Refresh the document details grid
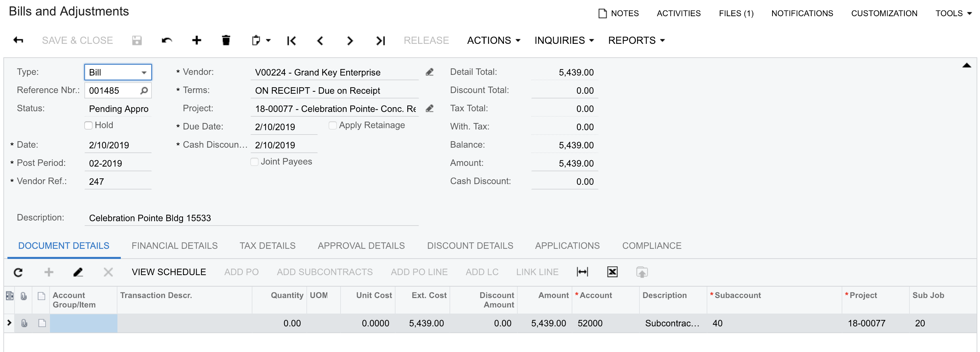Viewport: 980px width, 352px height. [x=18, y=272]
